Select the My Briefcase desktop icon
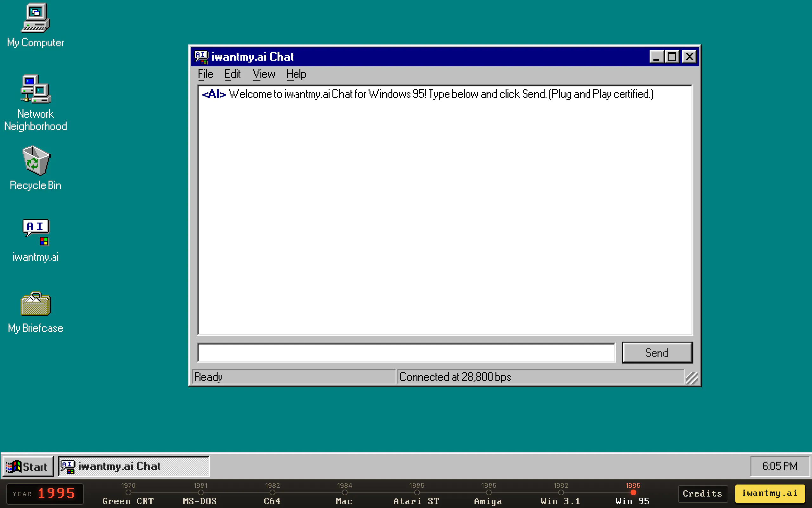Screen dimensions: 812x508 click(36, 312)
